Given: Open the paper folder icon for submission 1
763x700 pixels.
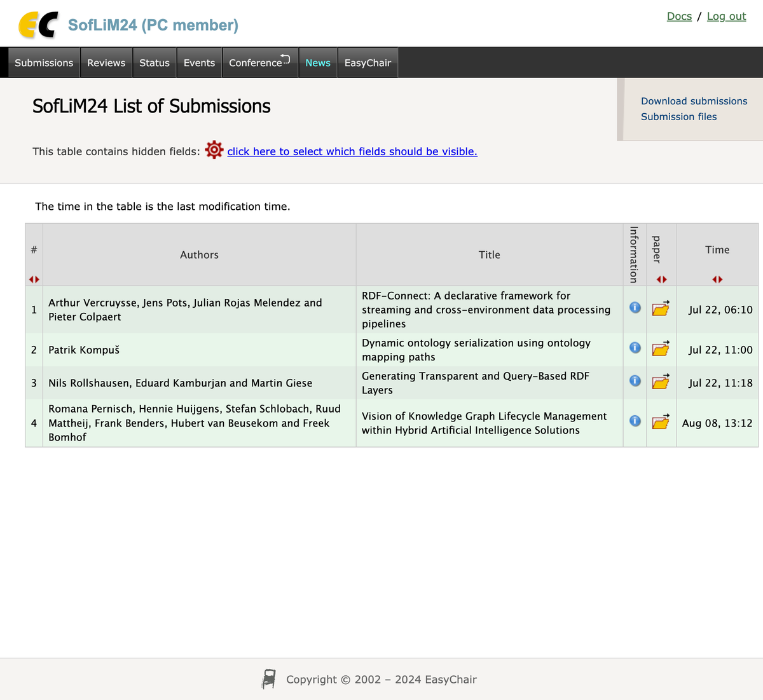Looking at the screenshot, I should pos(661,310).
